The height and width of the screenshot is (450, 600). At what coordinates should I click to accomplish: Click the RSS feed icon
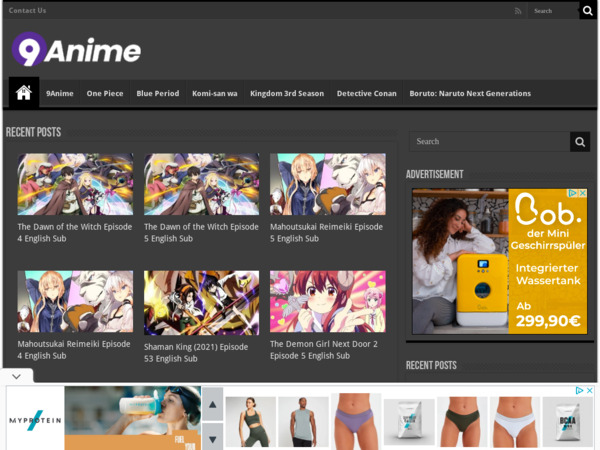(x=518, y=11)
